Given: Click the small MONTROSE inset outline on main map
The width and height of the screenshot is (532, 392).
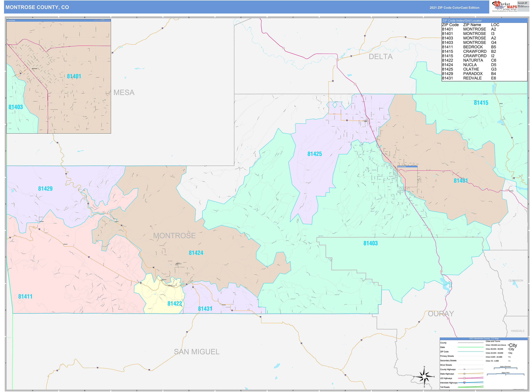Looking at the screenshot, I should pos(407,176).
